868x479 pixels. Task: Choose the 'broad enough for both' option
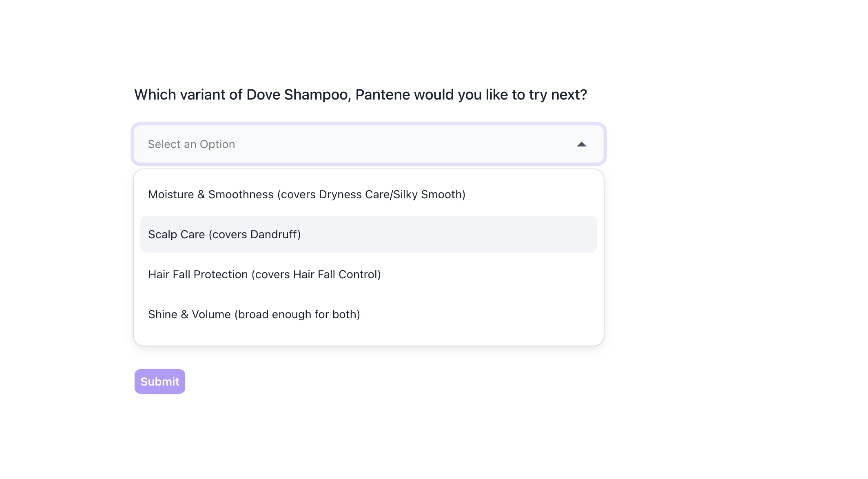coord(254,315)
